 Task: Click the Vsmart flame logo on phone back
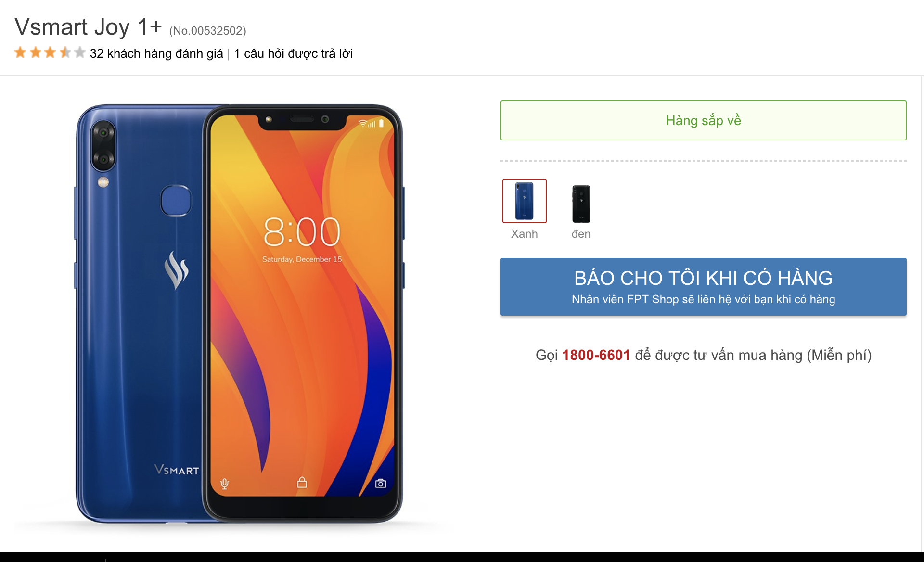(x=176, y=270)
